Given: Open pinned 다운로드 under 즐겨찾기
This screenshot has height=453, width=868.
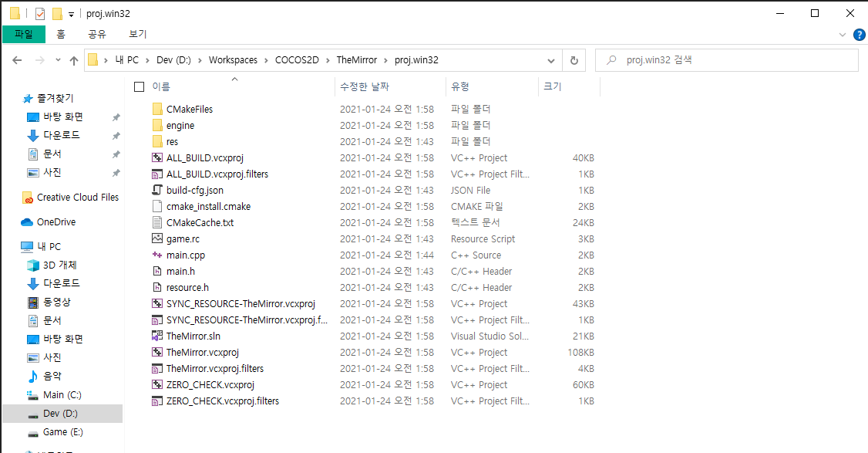Looking at the screenshot, I should point(54,135).
